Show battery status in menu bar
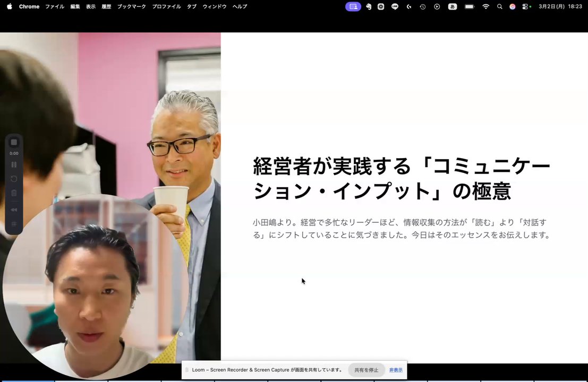 point(470,6)
